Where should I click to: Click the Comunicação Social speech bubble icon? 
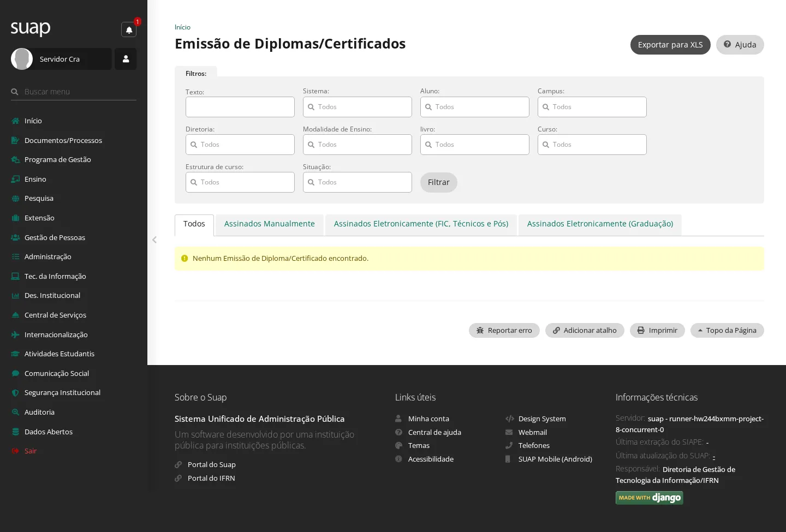(x=15, y=373)
